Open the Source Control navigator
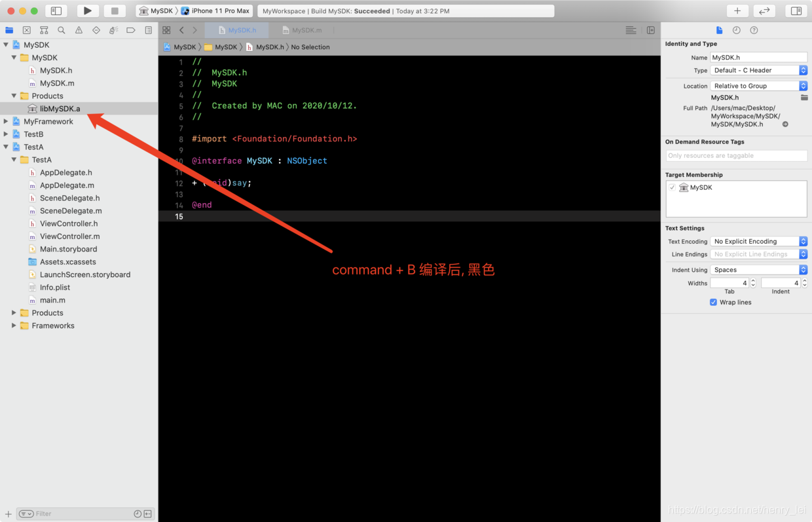The width and height of the screenshot is (812, 522). [27, 30]
